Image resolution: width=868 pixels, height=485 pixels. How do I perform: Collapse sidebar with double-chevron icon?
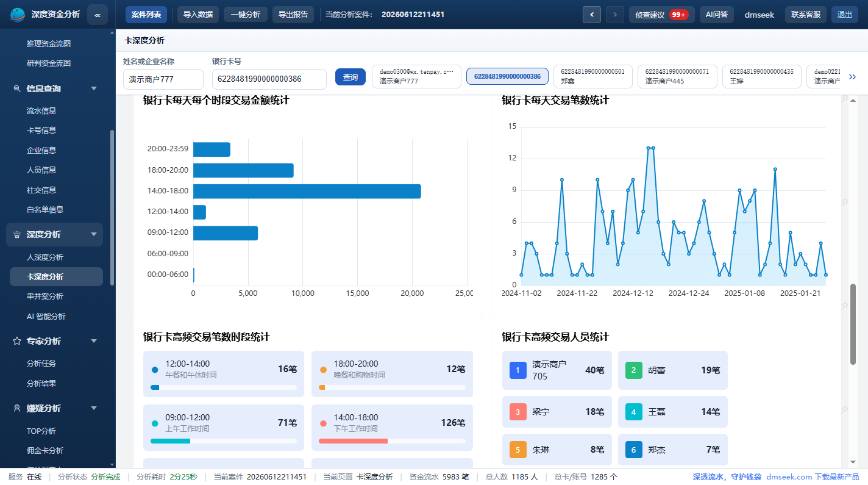[98, 15]
